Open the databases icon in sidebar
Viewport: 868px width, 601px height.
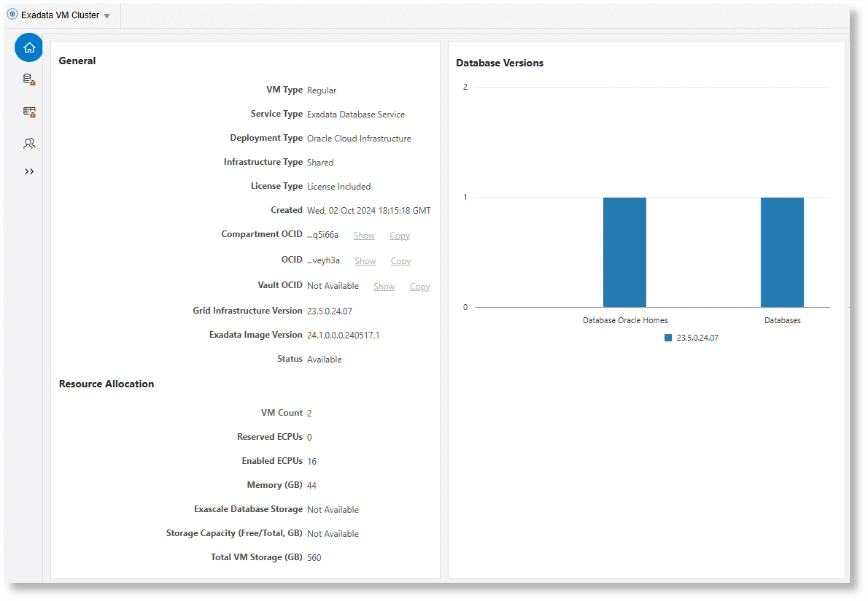click(29, 80)
